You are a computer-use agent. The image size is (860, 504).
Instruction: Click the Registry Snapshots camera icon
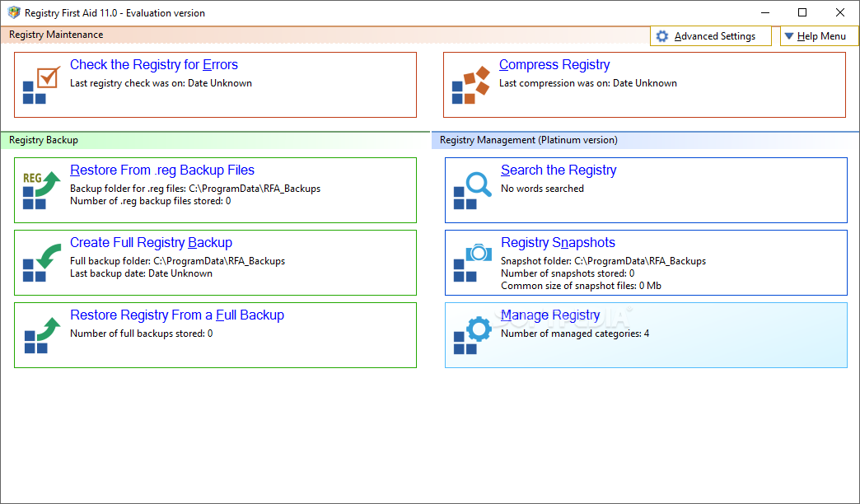pos(472,263)
